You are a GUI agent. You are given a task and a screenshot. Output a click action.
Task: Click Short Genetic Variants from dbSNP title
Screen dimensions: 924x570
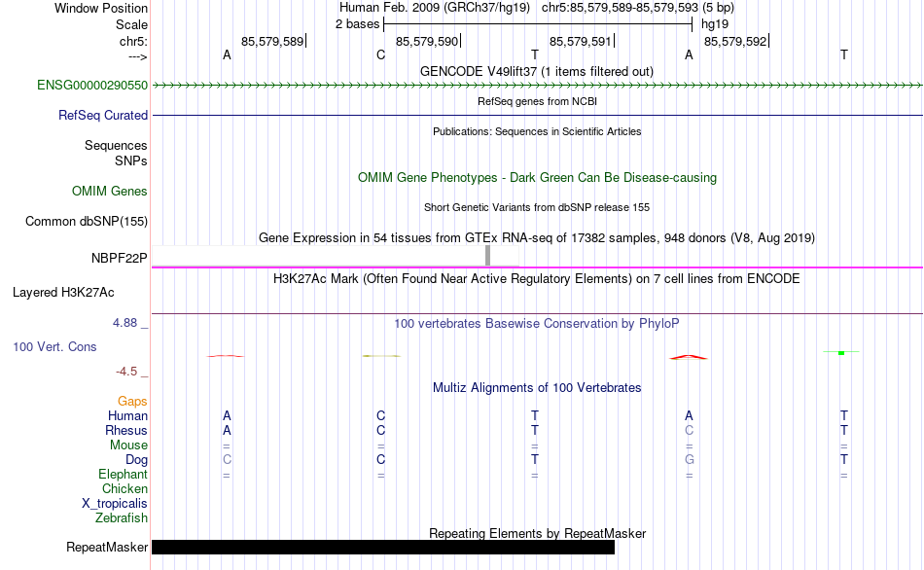tap(537, 207)
